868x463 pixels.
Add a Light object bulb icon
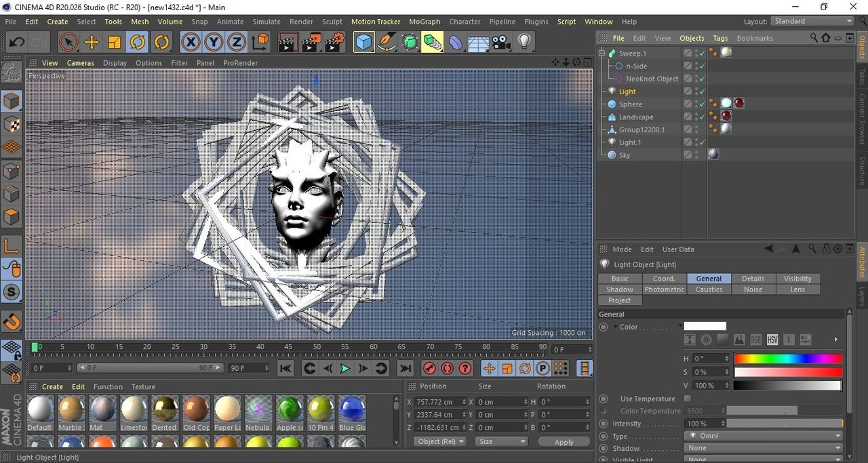click(x=524, y=42)
